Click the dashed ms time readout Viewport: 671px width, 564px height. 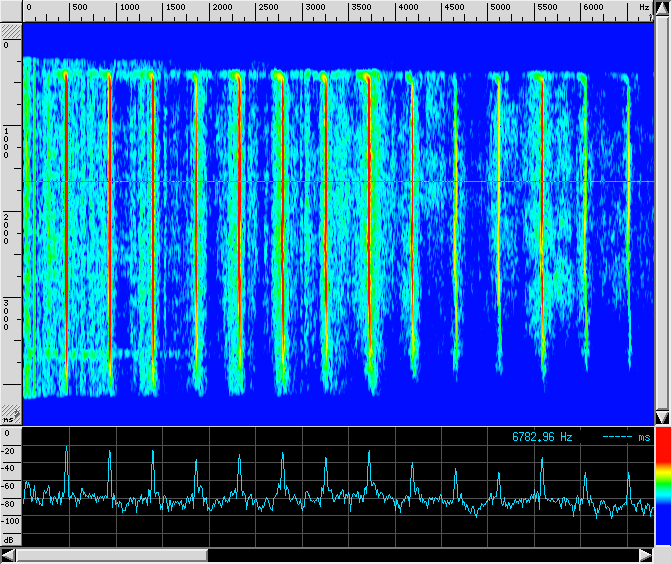pyautogui.click(x=626, y=437)
